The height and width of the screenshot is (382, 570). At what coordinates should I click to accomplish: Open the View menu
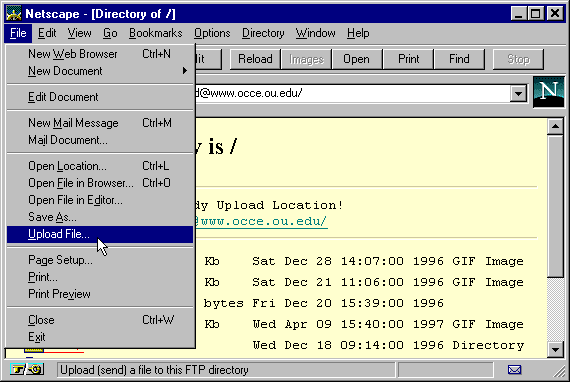79,33
